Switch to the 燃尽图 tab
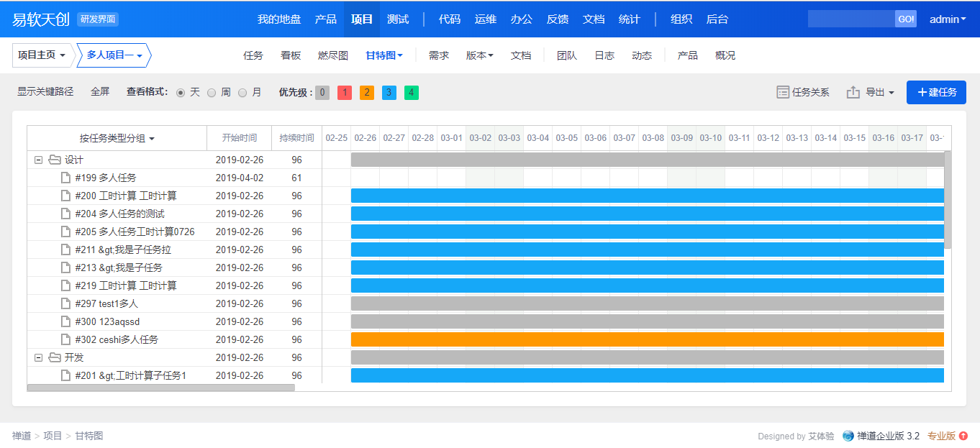Screen dimensions: 980x448 tap(332, 55)
